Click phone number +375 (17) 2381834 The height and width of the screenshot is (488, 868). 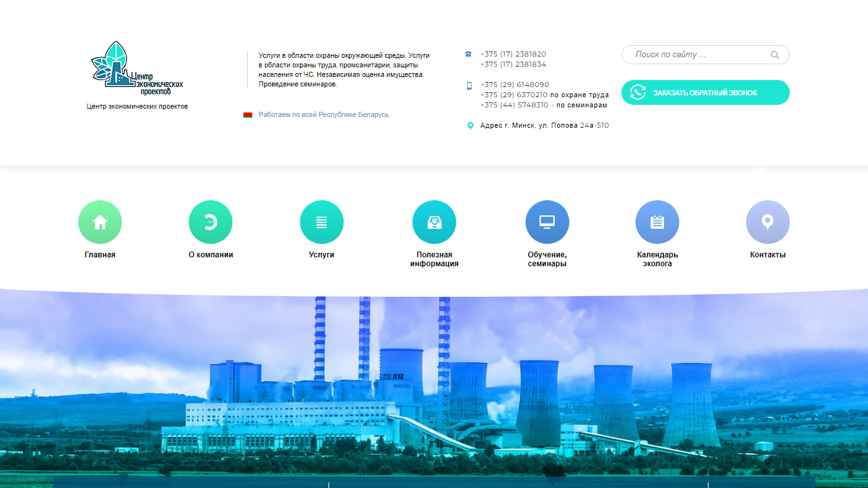point(513,65)
